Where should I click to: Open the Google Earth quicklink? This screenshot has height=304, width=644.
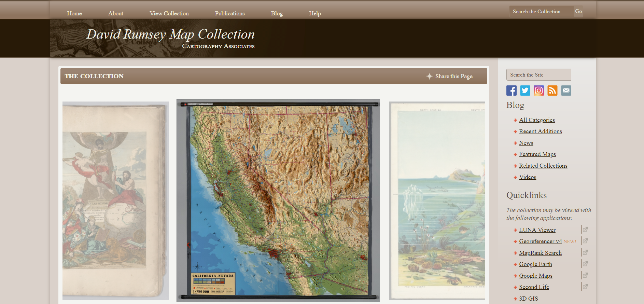click(x=535, y=264)
